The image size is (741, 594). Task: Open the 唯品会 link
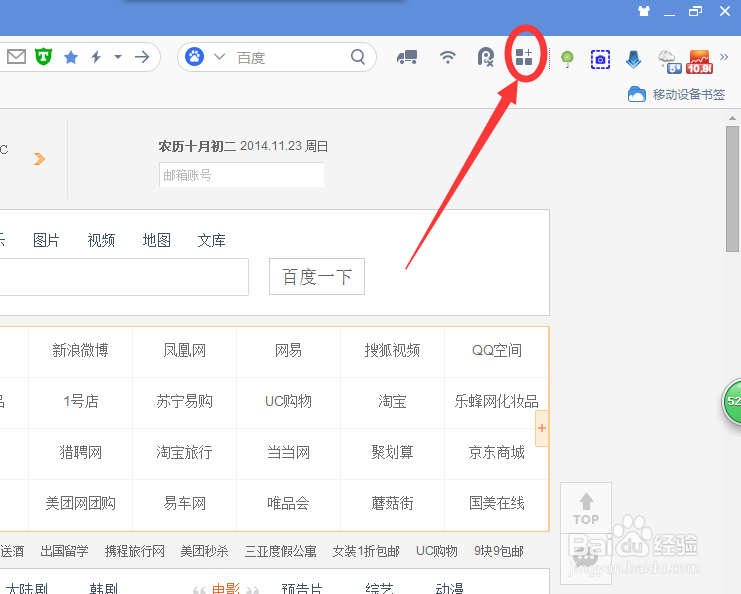tap(288, 503)
